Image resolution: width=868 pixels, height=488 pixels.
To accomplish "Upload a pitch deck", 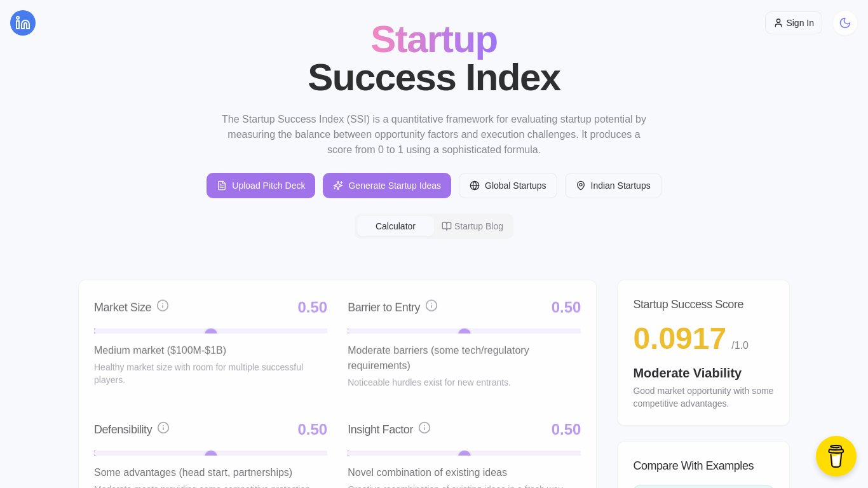I will (261, 186).
